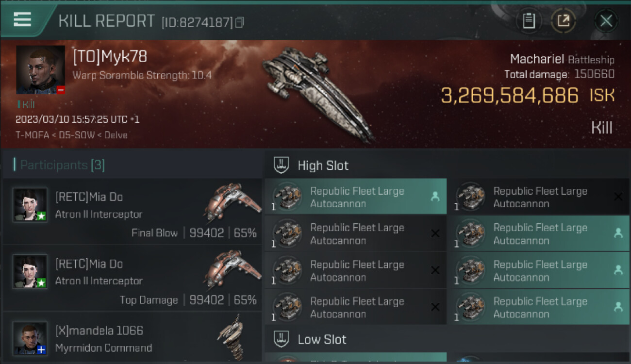Select the first Mia Do portrait
Viewport: 631px width, 364px height.
(x=30, y=205)
